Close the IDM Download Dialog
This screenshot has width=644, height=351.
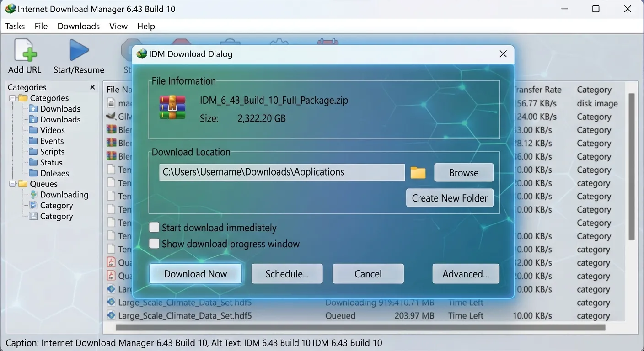coord(503,54)
